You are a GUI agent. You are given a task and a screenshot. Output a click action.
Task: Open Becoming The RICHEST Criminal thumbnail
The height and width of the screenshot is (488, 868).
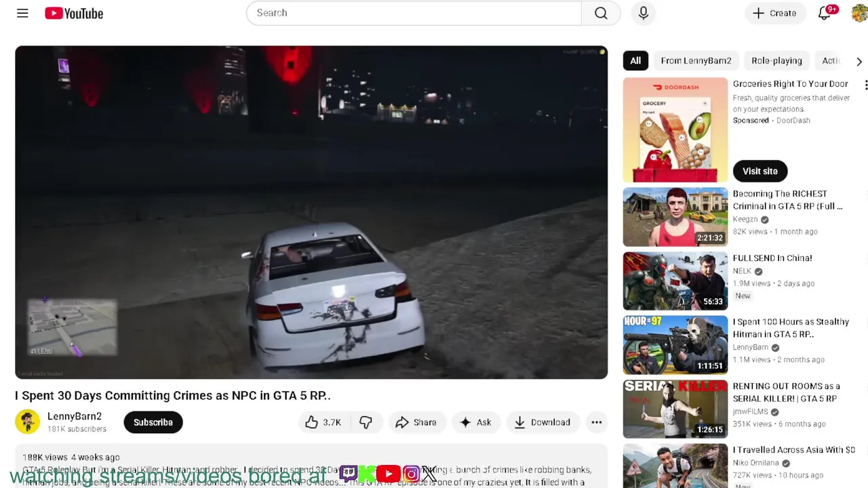coord(675,217)
